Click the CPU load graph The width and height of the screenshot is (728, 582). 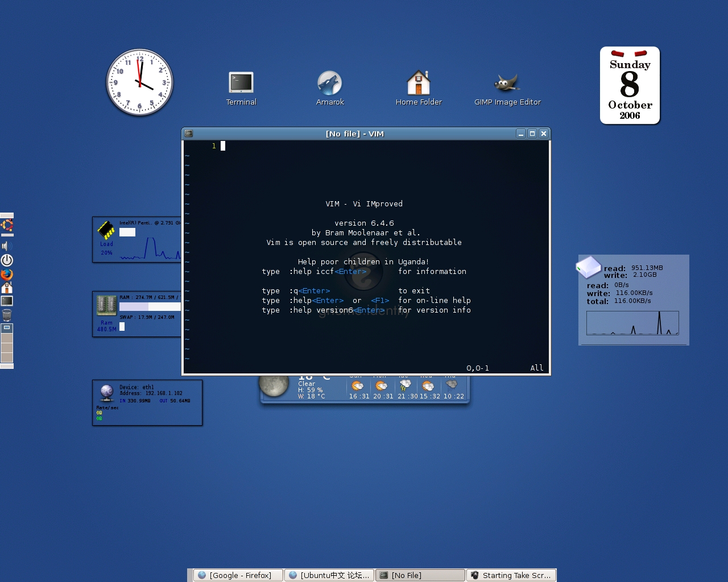(150, 248)
